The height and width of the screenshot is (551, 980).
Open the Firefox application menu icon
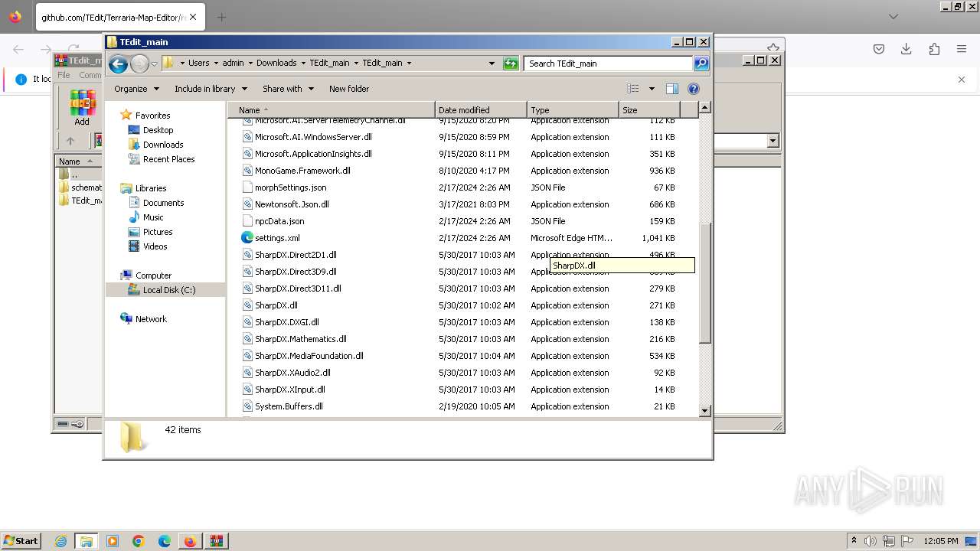tap(962, 49)
